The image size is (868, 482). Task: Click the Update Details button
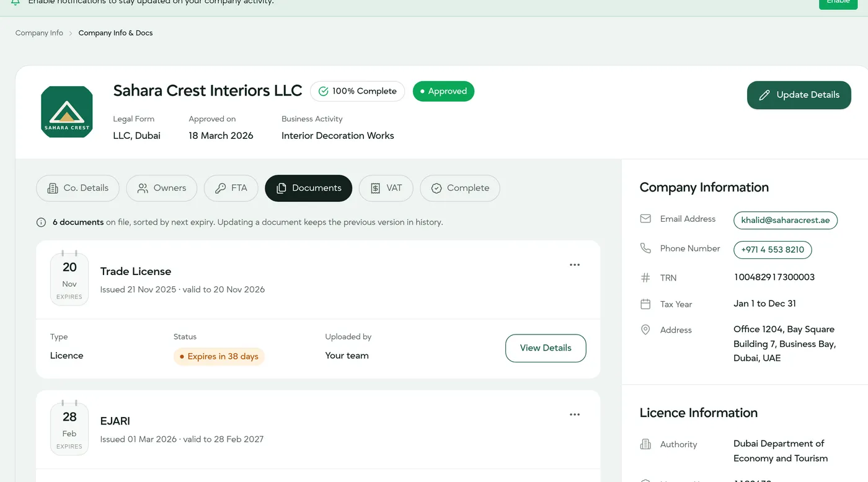799,95
